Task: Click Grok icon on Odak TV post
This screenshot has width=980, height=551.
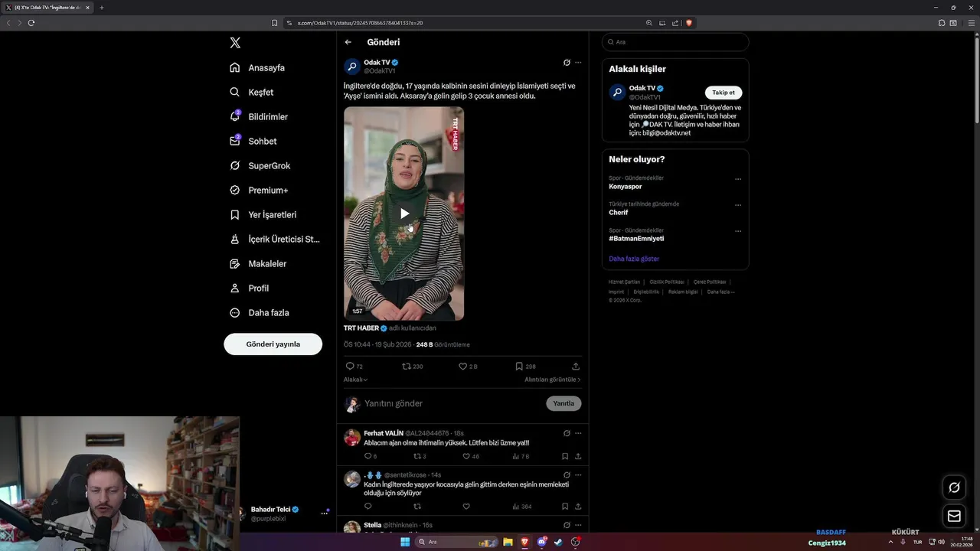Action: coord(567,63)
